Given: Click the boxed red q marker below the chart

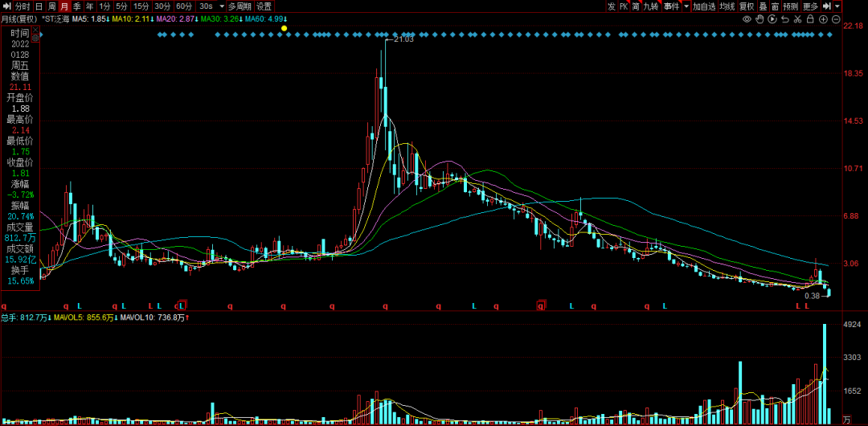Looking at the screenshot, I should pos(541,305).
